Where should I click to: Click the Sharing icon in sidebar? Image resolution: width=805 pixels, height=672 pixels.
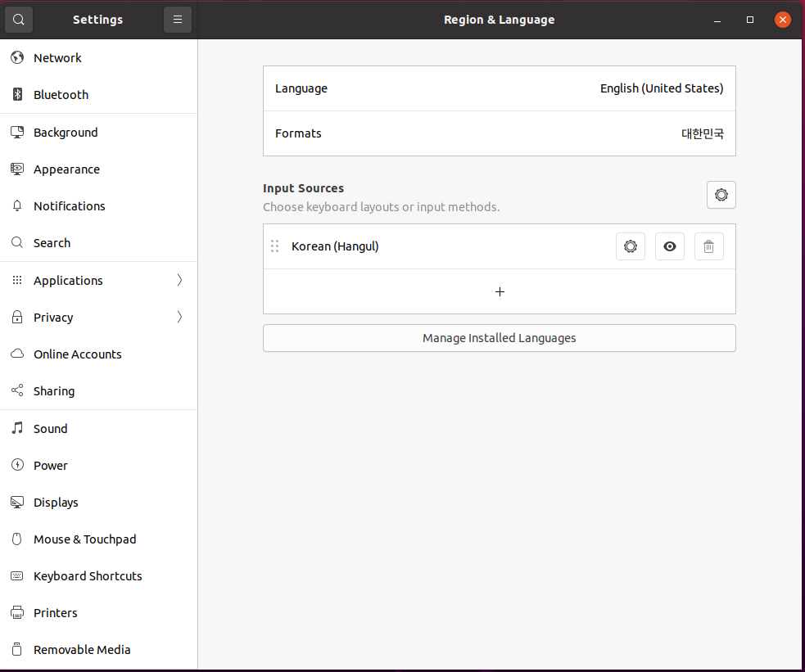(17, 391)
